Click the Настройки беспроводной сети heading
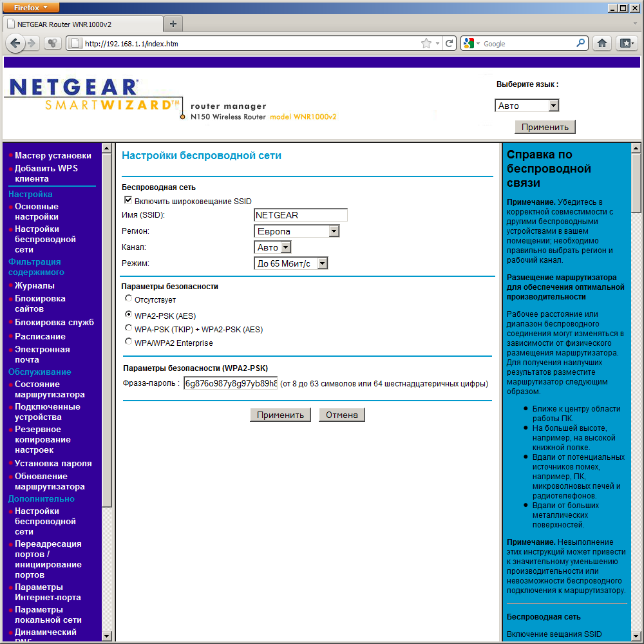Screen dimensions: 644x644 click(x=202, y=156)
